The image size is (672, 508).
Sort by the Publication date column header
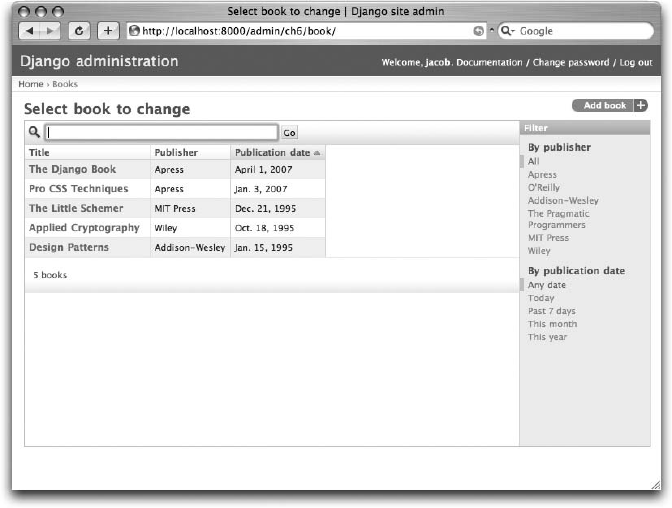click(x=272, y=153)
